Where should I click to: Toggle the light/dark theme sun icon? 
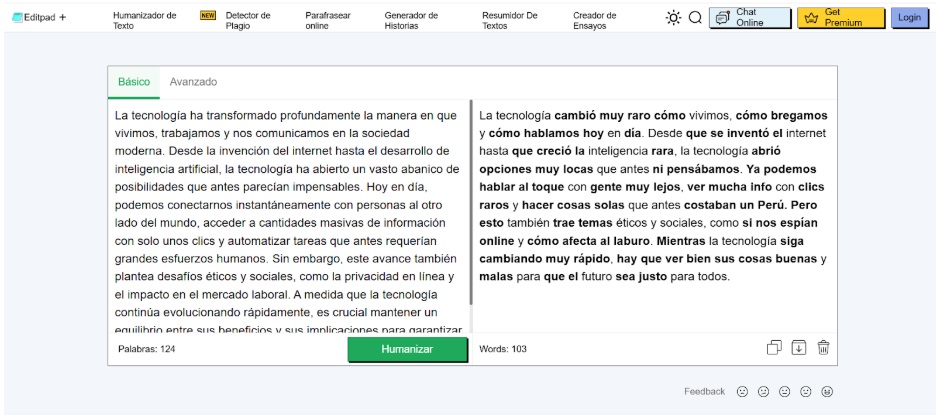pos(673,18)
